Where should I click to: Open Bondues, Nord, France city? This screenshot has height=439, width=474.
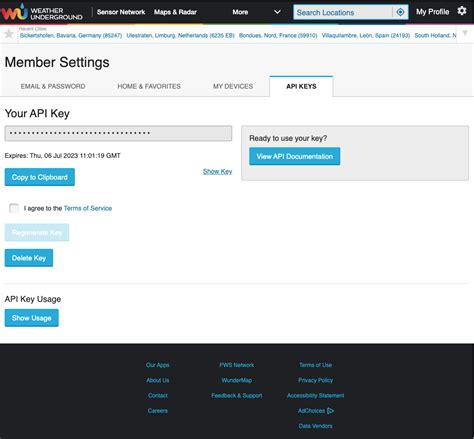click(x=278, y=35)
